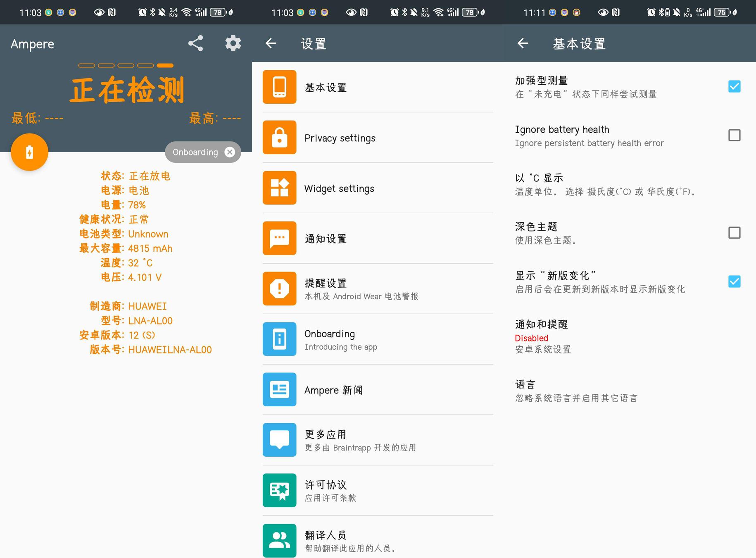
Task: Click the 型号: LNA-AL00 row
Action: click(136, 321)
